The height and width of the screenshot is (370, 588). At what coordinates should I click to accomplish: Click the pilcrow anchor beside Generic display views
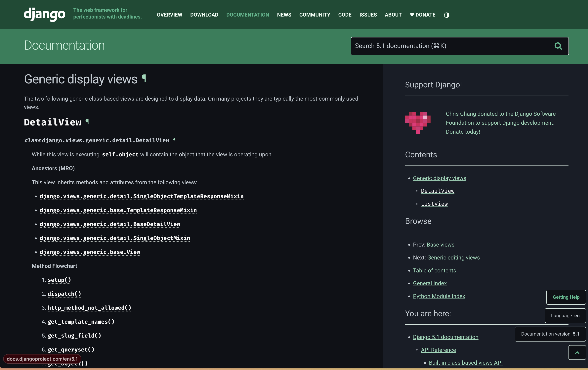click(x=144, y=78)
